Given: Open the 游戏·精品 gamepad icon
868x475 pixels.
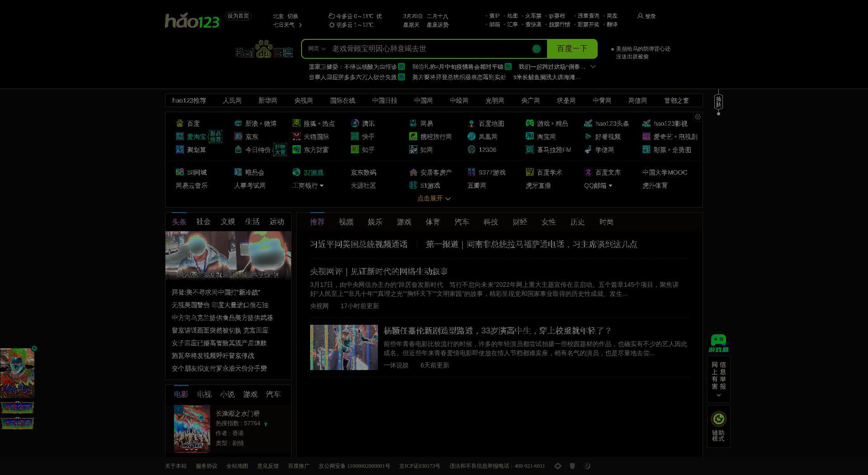Looking at the screenshot, I should (529, 123).
